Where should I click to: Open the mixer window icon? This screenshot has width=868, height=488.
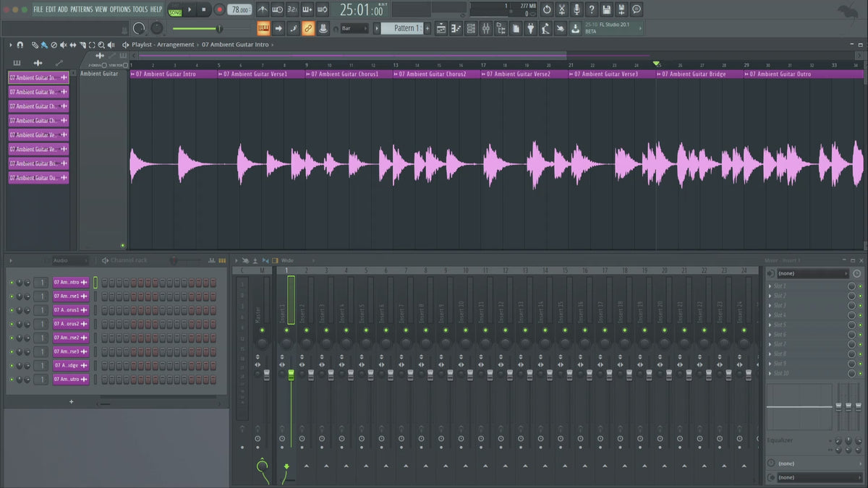pyautogui.click(x=485, y=28)
